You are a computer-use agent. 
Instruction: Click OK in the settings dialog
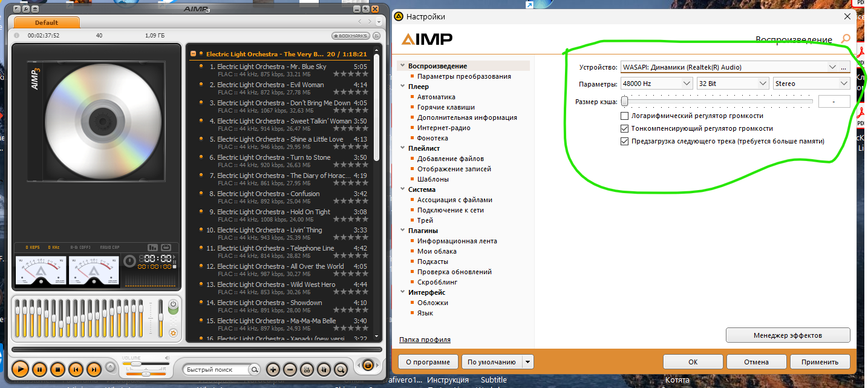693,362
